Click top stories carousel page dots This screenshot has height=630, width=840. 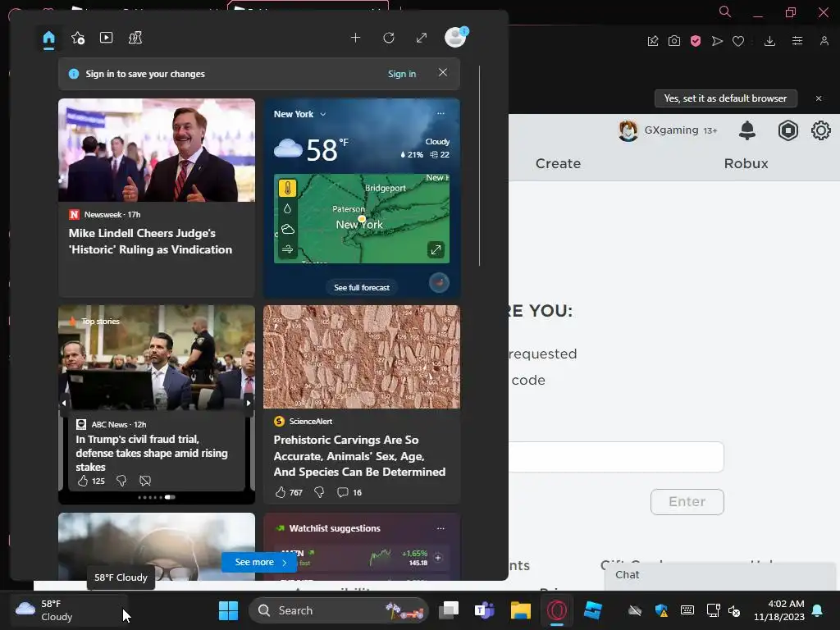point(157,497)
